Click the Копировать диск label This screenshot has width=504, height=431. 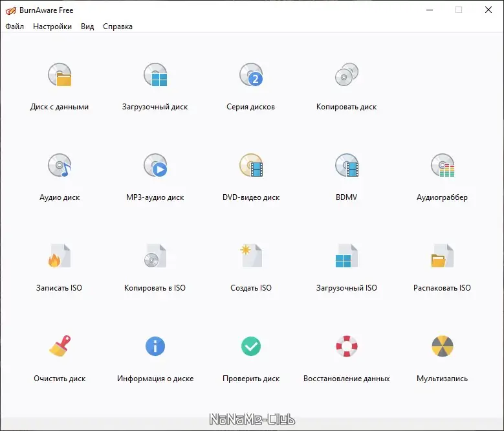pos(347,107)
